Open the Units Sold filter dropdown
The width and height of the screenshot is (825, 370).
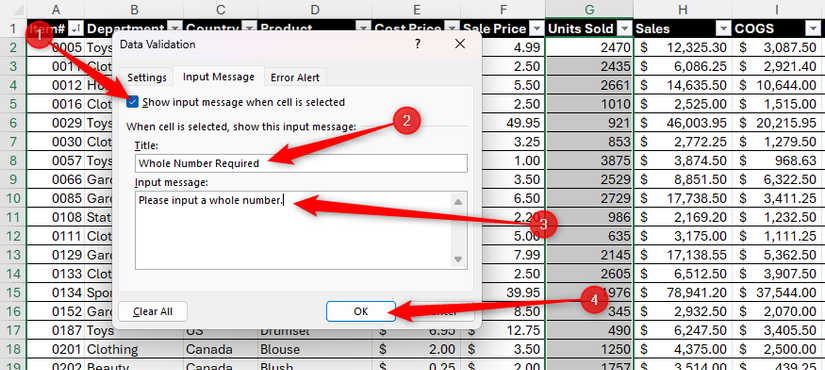625,29
